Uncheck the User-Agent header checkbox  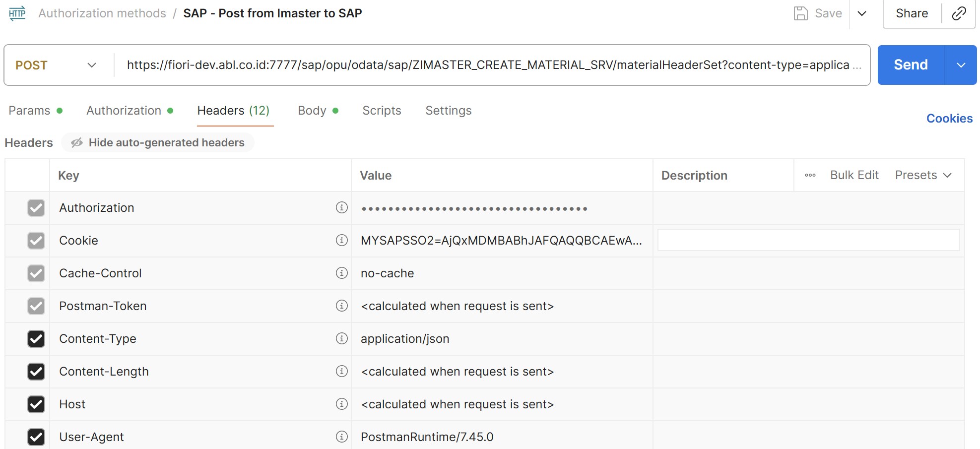pos(36,437)
